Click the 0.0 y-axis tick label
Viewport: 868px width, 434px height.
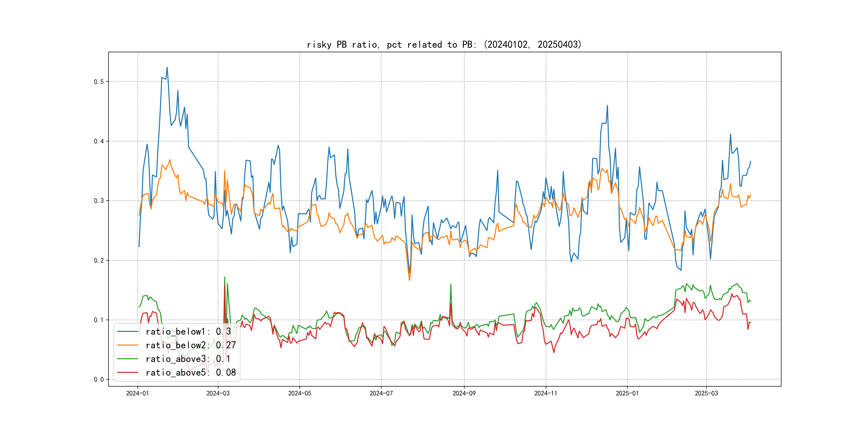(x=99, y=379)
